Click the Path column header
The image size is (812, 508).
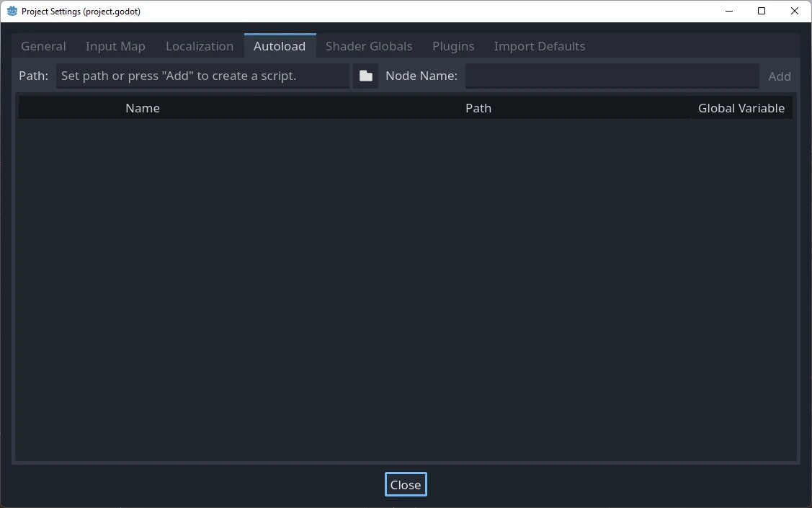478,107
